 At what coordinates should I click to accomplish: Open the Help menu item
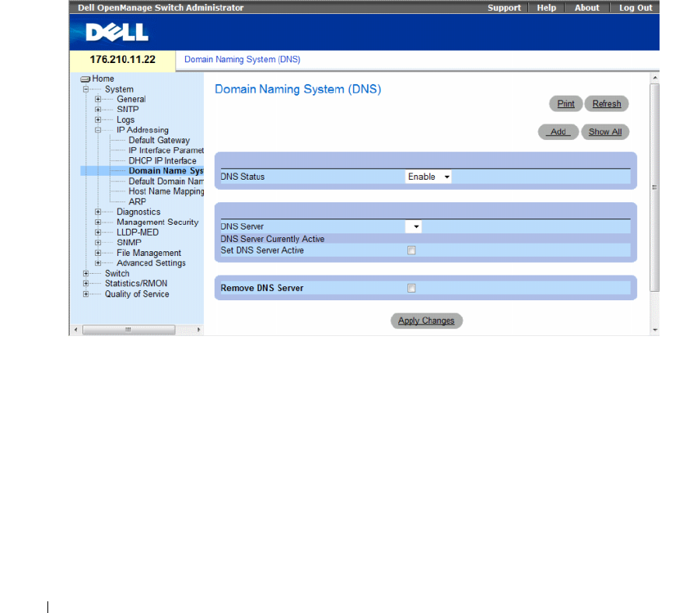[547, 8]
